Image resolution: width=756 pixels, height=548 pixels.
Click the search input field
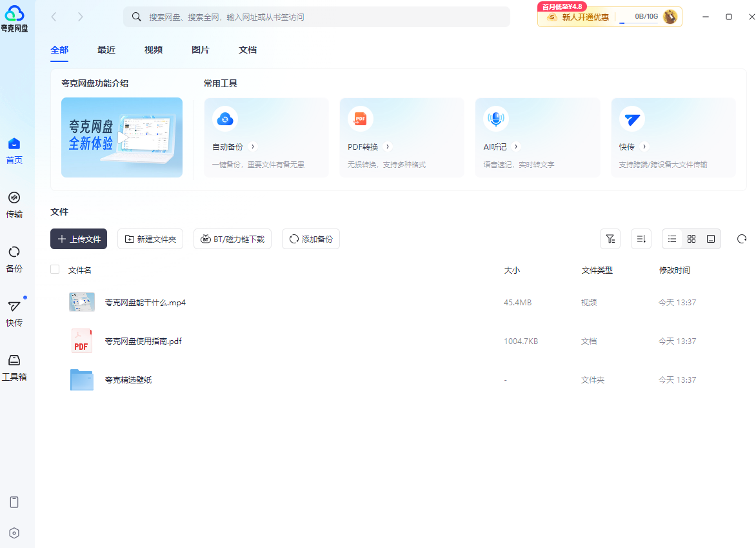tap(323, 17)
